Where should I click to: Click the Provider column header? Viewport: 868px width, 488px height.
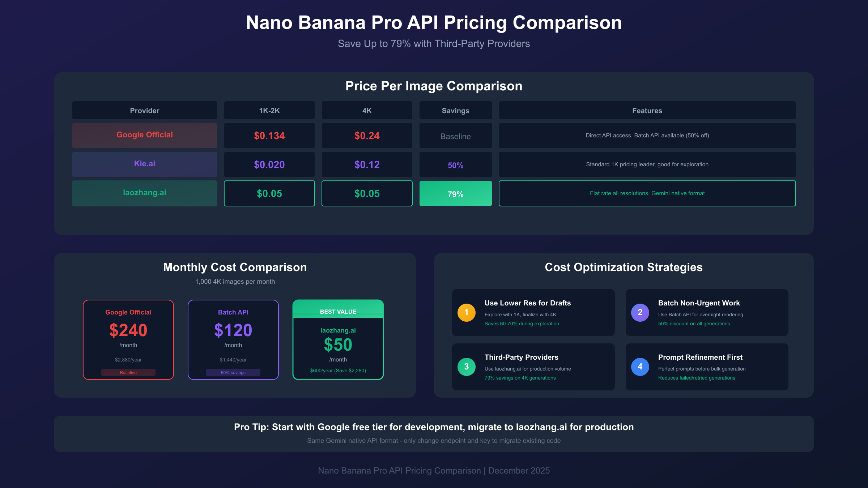[x=145, y=111]
